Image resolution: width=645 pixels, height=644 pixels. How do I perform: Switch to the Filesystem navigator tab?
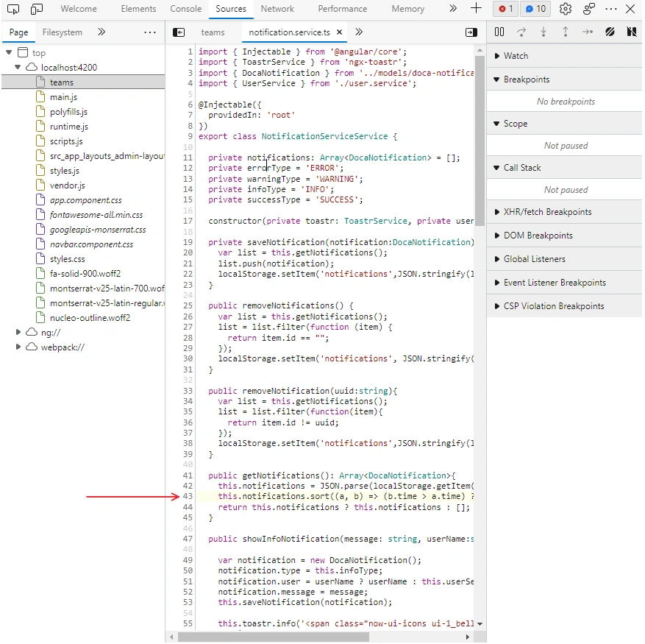click(62, 32)
